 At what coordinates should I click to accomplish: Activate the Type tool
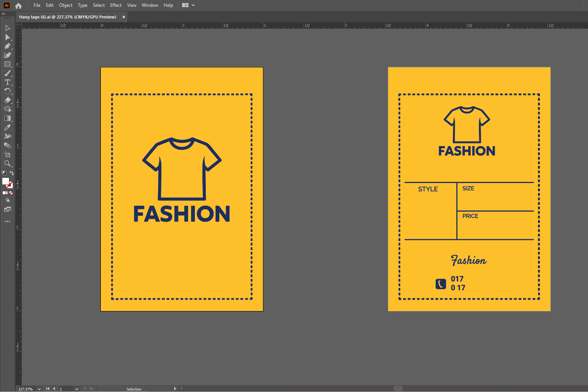pos(7,82)
